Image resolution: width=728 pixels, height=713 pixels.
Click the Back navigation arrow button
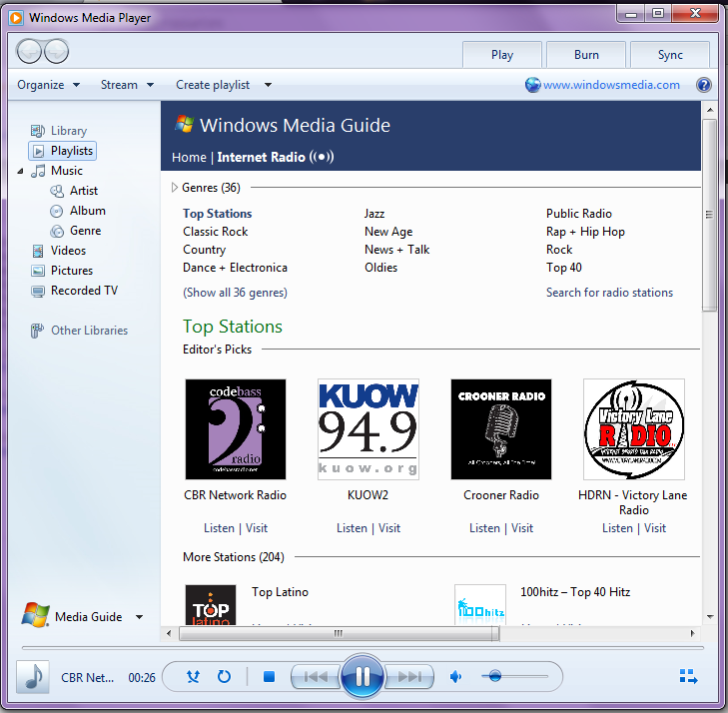point(29,51)
